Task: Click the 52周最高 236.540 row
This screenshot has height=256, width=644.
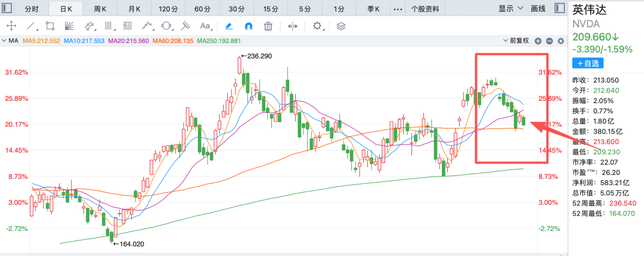Action: (x=604, y=203)
